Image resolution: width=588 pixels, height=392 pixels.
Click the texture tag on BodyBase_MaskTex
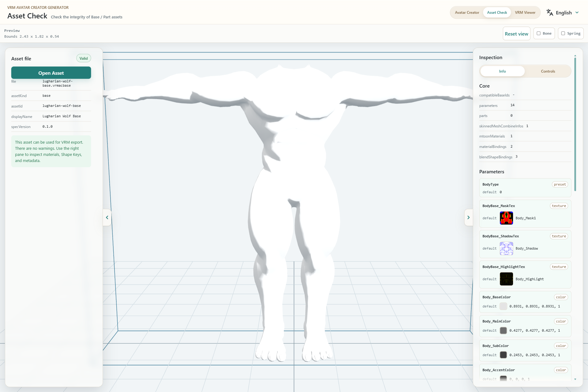(x=559, y=206)
